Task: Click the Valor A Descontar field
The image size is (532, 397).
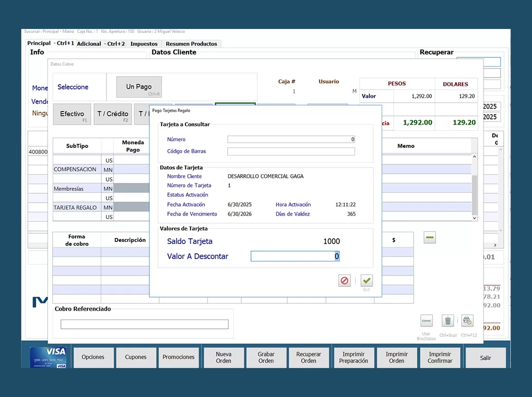Action: (295, 256)
